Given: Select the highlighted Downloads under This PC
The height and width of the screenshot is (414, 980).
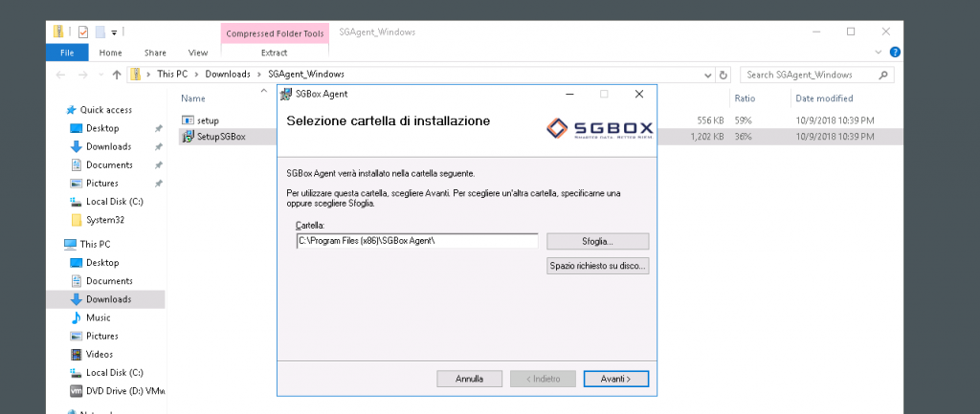Looking at the screenshot, I should pos(105,299).
